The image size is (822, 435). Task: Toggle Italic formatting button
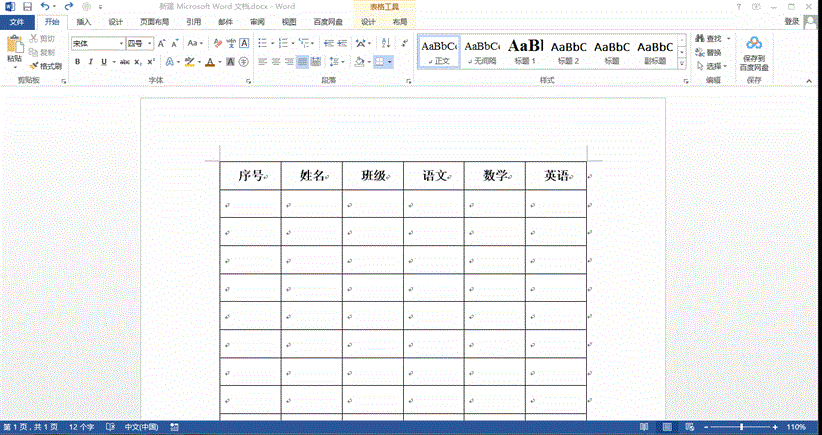click(x=91, y=62)
